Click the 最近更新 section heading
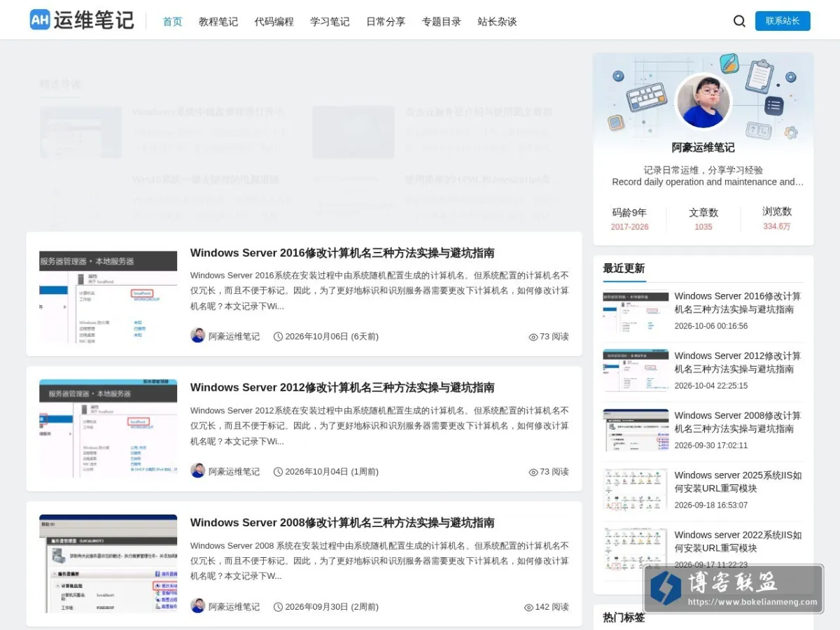 tap(624, 268)
